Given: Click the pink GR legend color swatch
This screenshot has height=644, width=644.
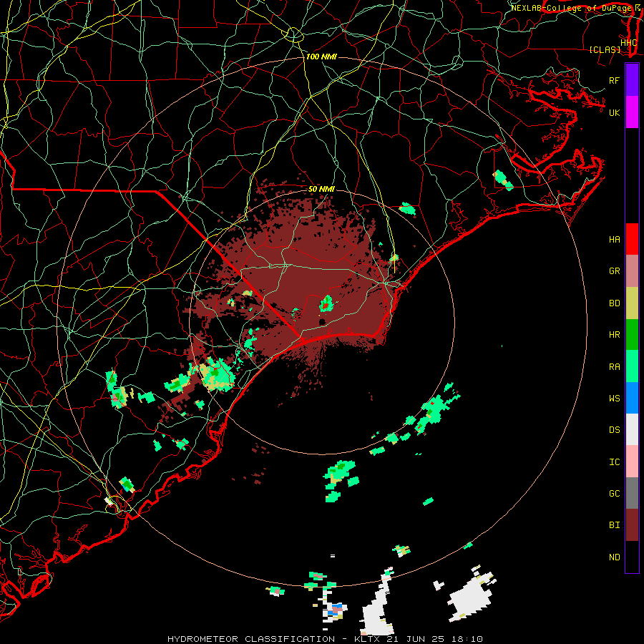Looking at the screenshot, I should [x=632, y=271].
